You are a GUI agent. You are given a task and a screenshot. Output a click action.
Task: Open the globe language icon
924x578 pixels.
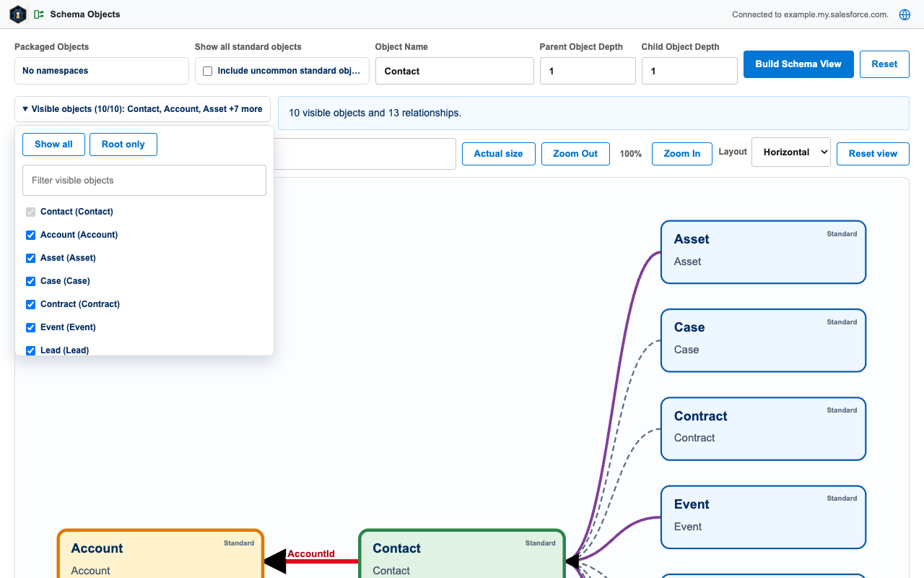coord(905,14)
